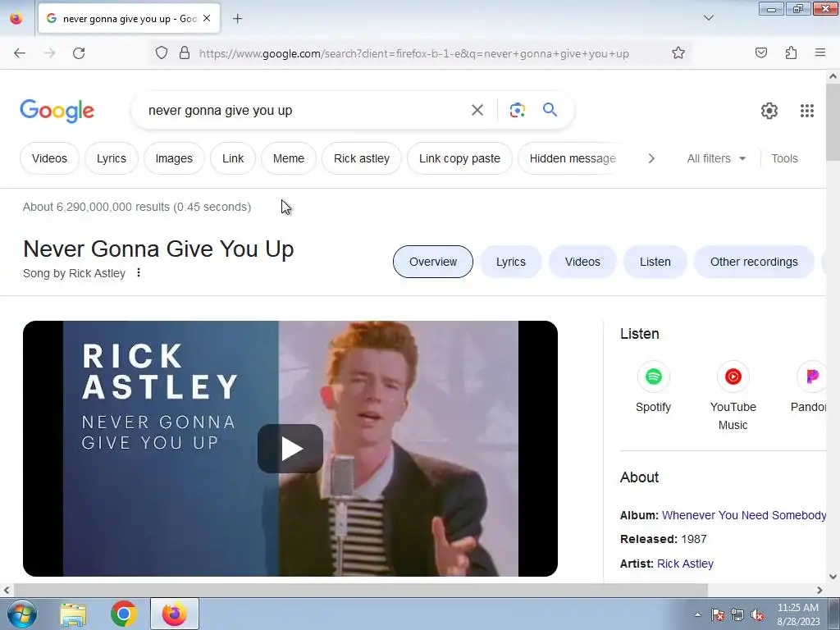Click the padlock site security icon

[x=185, y=53]
